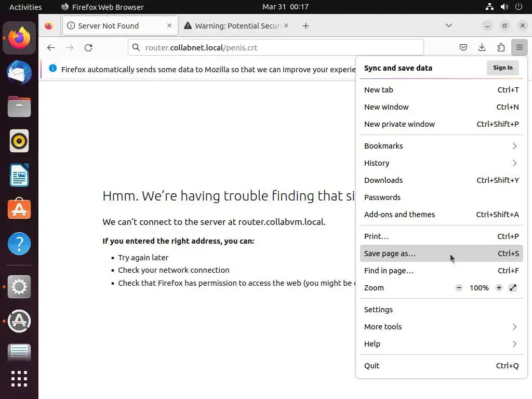Click the Sign In button
The height and width of the screenshot is (399, 532).
(502, 68)
